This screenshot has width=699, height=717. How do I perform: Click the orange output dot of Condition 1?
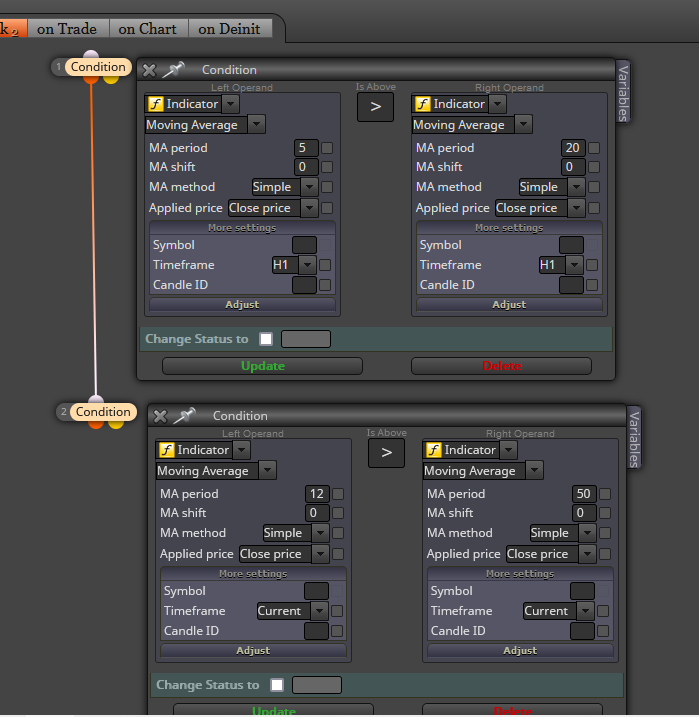pos(91,80)
